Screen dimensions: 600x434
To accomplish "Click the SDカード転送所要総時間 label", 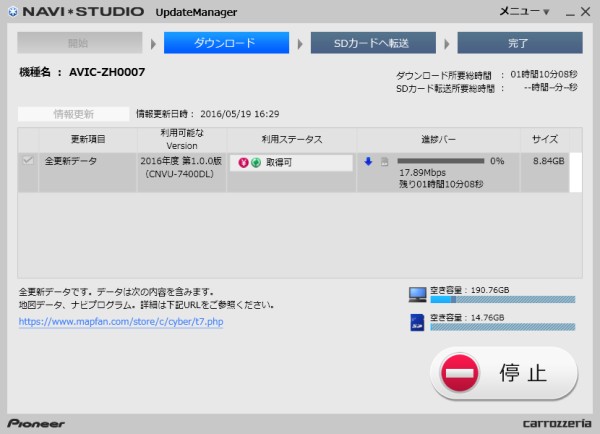I will coord(445,89).
